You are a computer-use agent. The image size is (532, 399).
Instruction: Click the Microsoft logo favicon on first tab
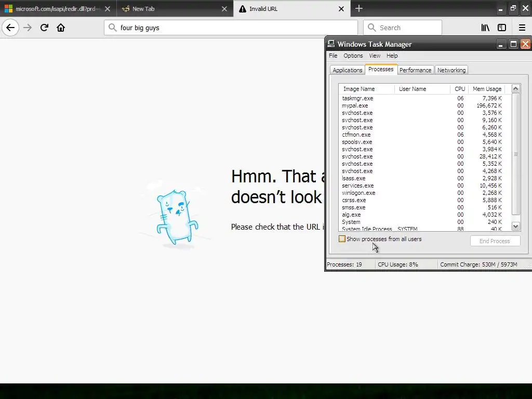[x=8, y=9]
